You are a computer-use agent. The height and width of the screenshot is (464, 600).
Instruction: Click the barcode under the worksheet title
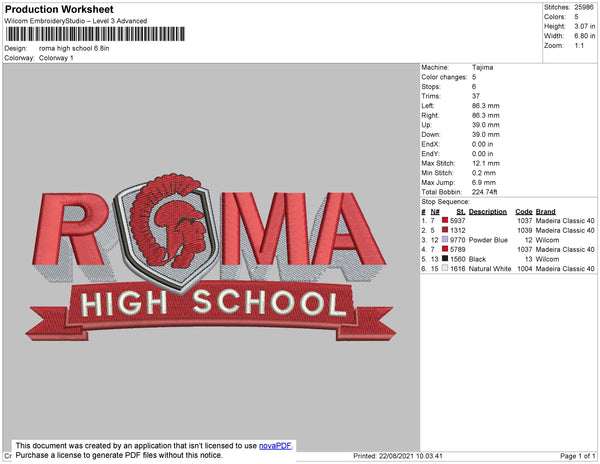pos(95,34)
